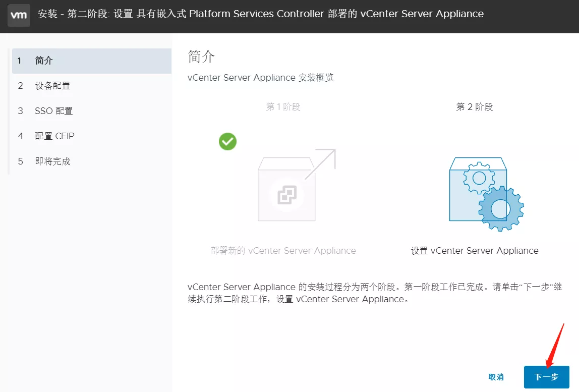The image size is (579, 392).
Task: Open step 3 SSO 配置
Action: 53,111
